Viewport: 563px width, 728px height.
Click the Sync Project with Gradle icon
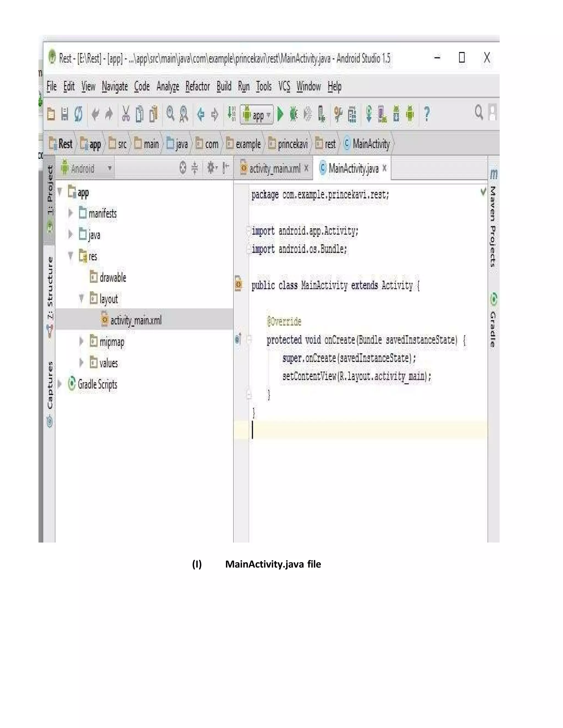click(x=369, y=114)
